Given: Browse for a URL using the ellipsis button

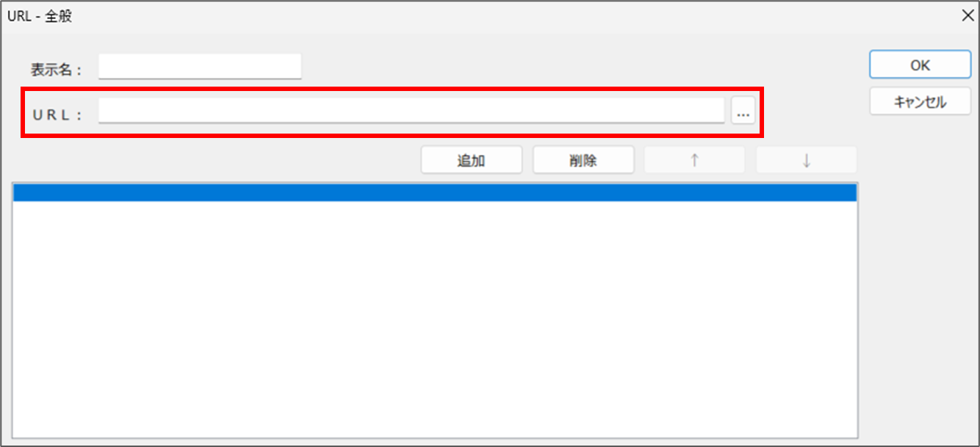Looking at the screenshot, I should pyautogui.click(x=743, y=112).
